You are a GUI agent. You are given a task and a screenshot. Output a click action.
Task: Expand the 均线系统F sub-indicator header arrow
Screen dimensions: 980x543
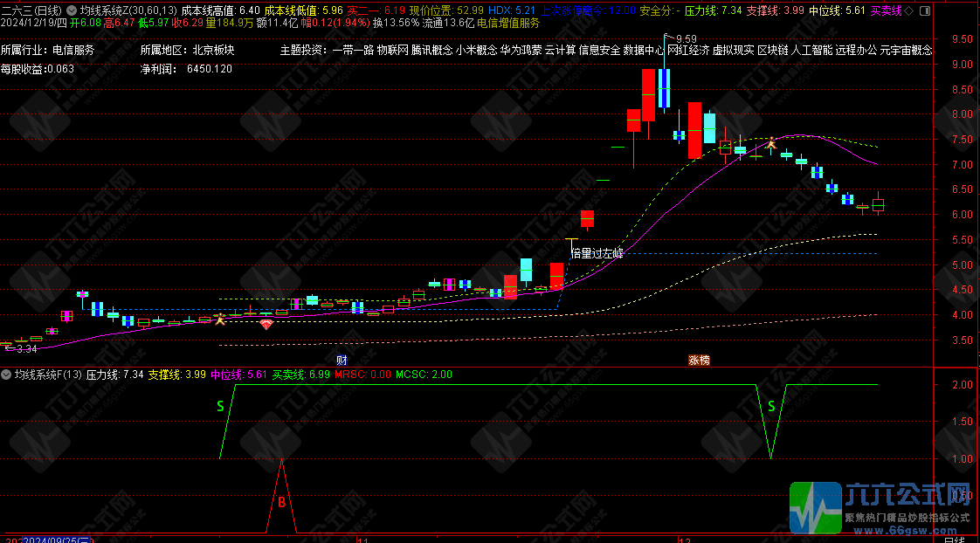pyautogui.click(x=7, y=375)
